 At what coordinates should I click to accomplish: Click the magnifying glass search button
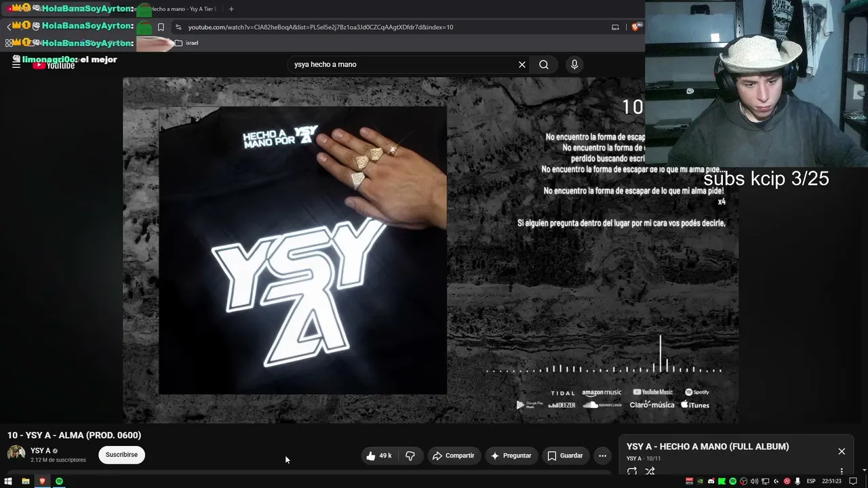coord(544,64)
